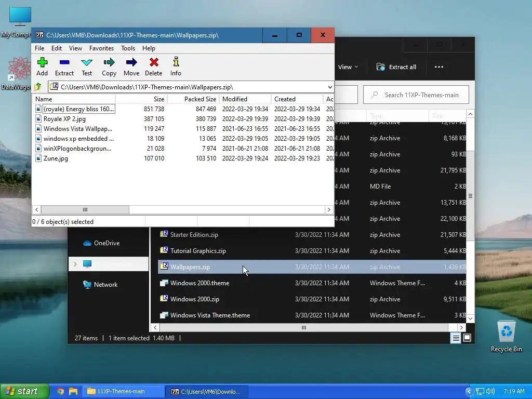Click Extract all in Explorer toolbar
532x399 pixels.
tap(396, 67)
